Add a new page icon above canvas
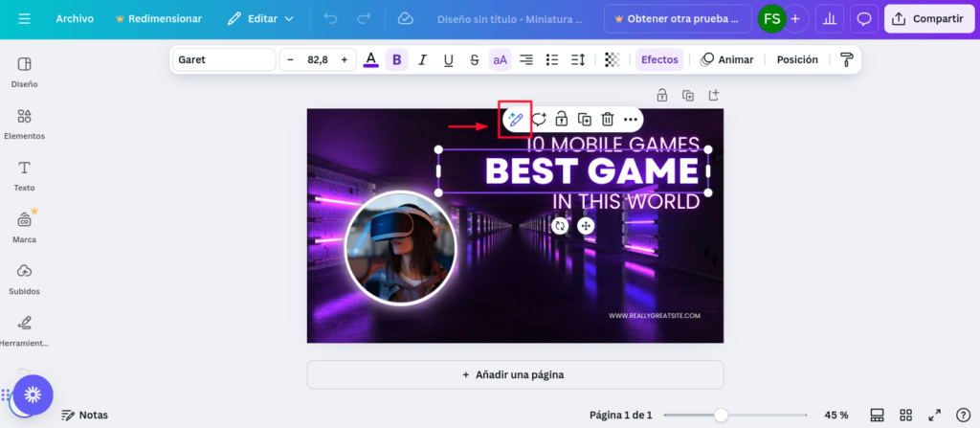 714,96
